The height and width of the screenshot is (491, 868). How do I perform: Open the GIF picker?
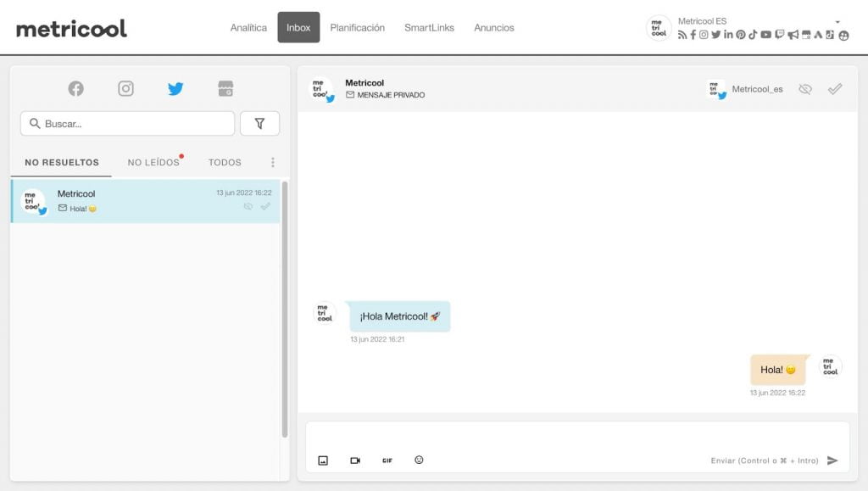387,460
